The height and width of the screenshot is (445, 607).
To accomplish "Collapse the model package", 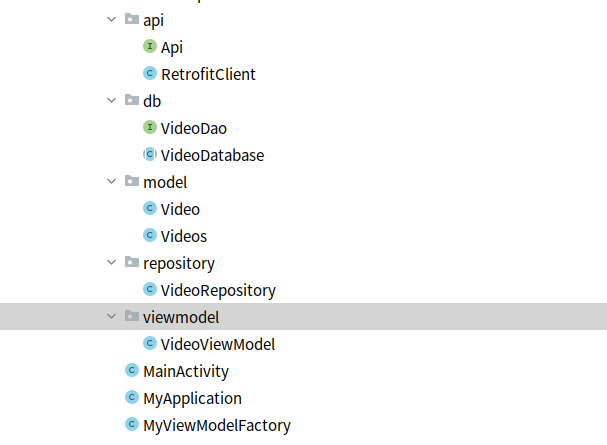I will coord(112,182).
